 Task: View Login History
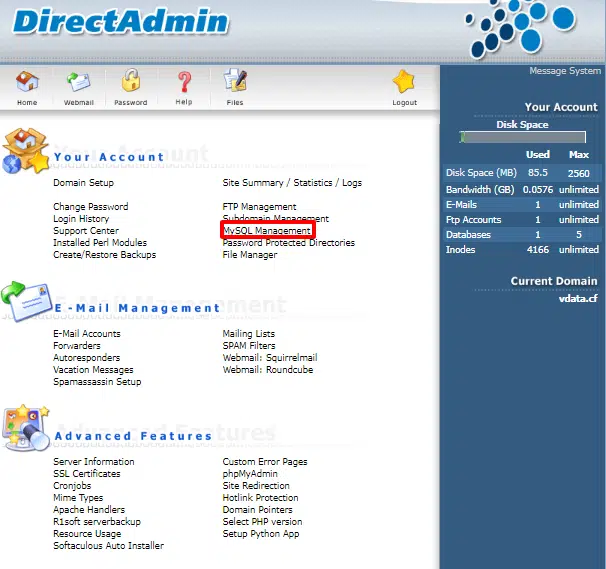click(x=81, y=218)
